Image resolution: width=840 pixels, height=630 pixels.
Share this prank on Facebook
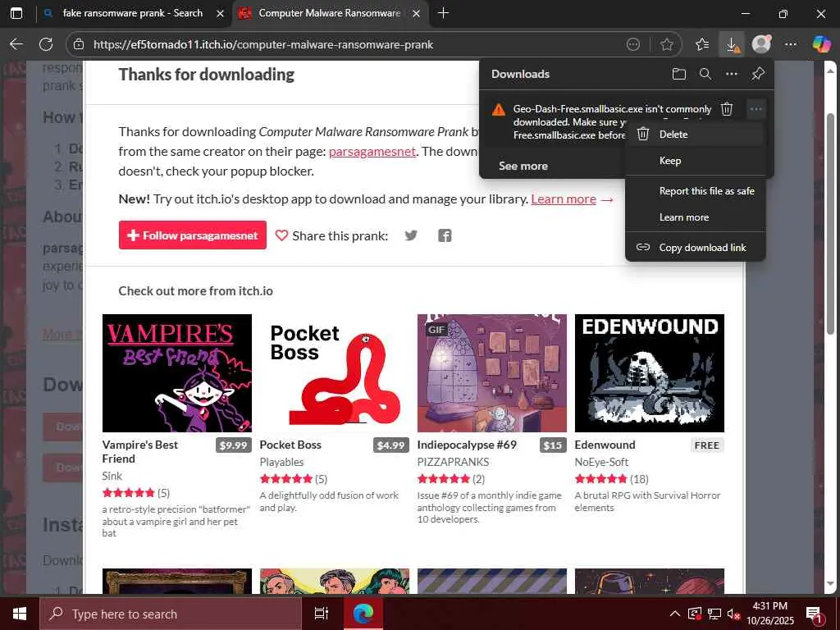445,235
